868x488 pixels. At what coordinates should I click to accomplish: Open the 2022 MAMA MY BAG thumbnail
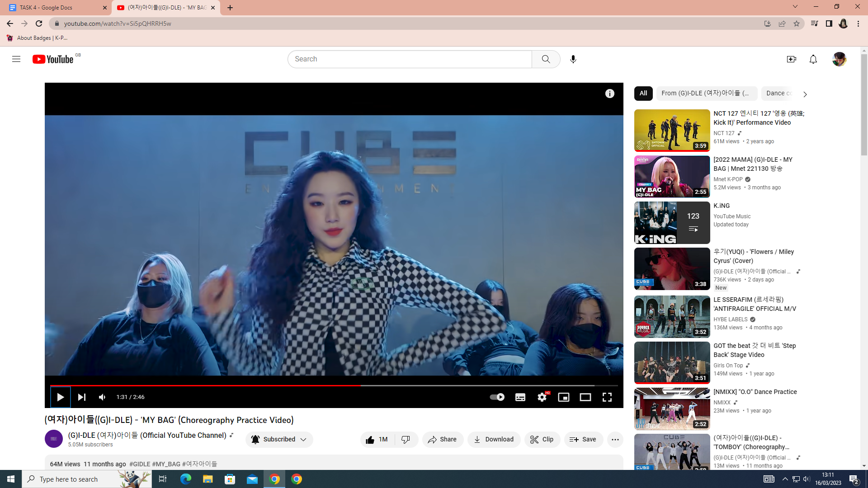[x=672, y=177]
